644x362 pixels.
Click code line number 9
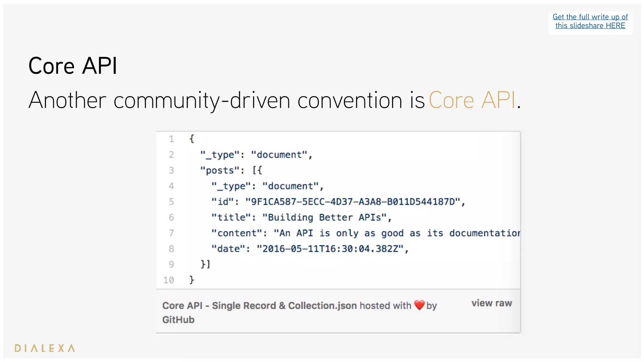[171, 264]
